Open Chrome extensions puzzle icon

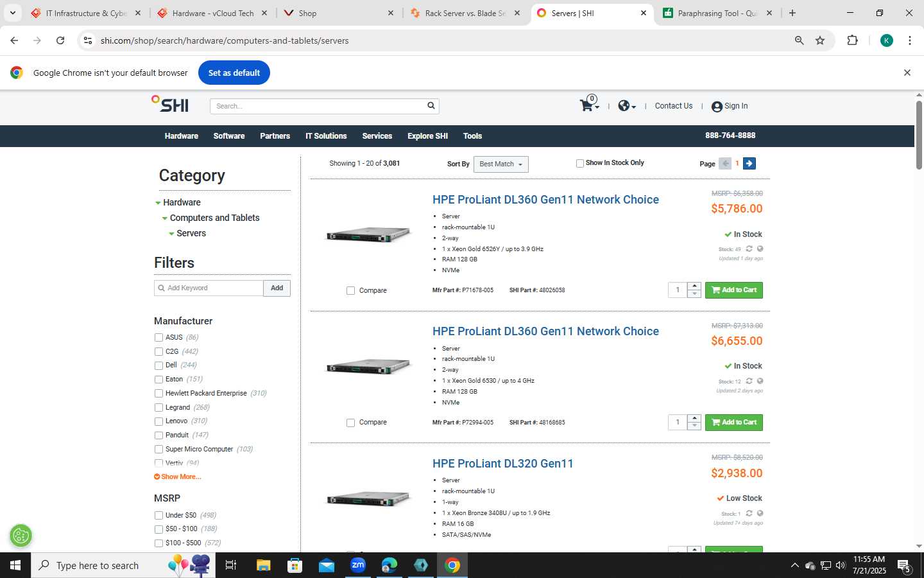(x=852, y=40)
